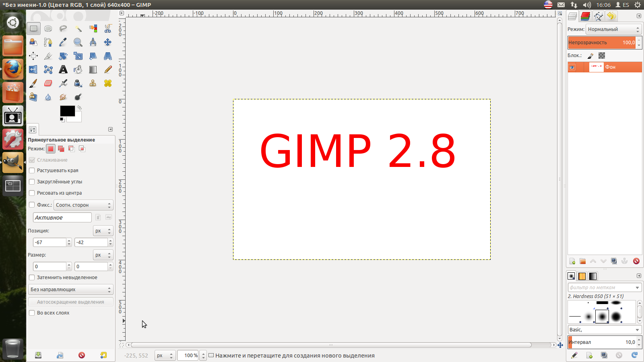Select the Rotate tool

63,56
